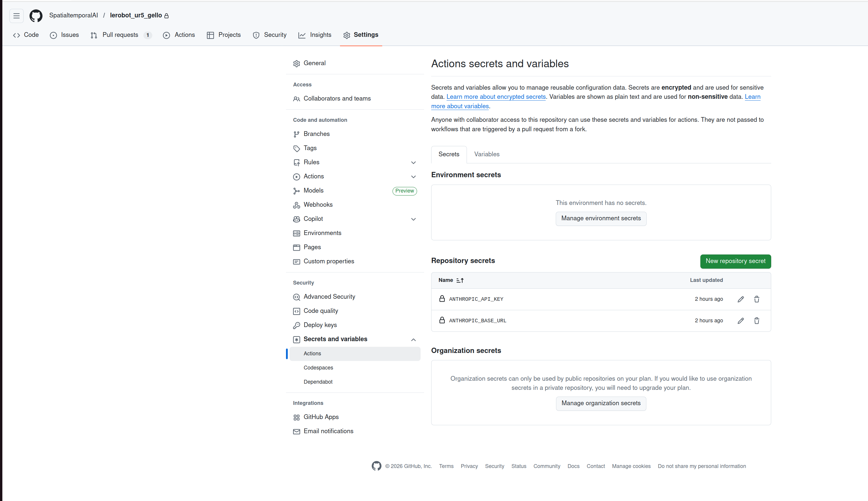Open Webhooks settings in sidebar
868x501 pixels.
click(x=318, y=205)
